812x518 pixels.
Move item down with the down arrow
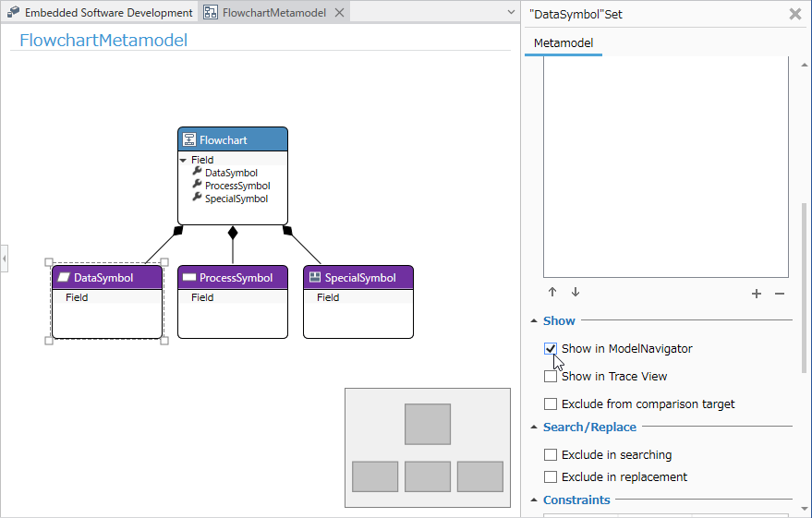pyautogui.click(x=576, y=293)
